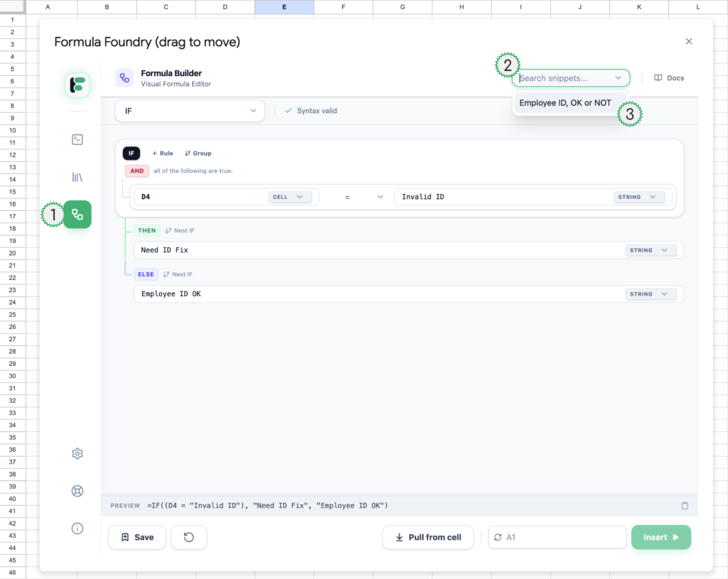This screenshot has width=728, height=579.
Task: Open the snippet library sidebar icon
Action: [x=77, y=177]
